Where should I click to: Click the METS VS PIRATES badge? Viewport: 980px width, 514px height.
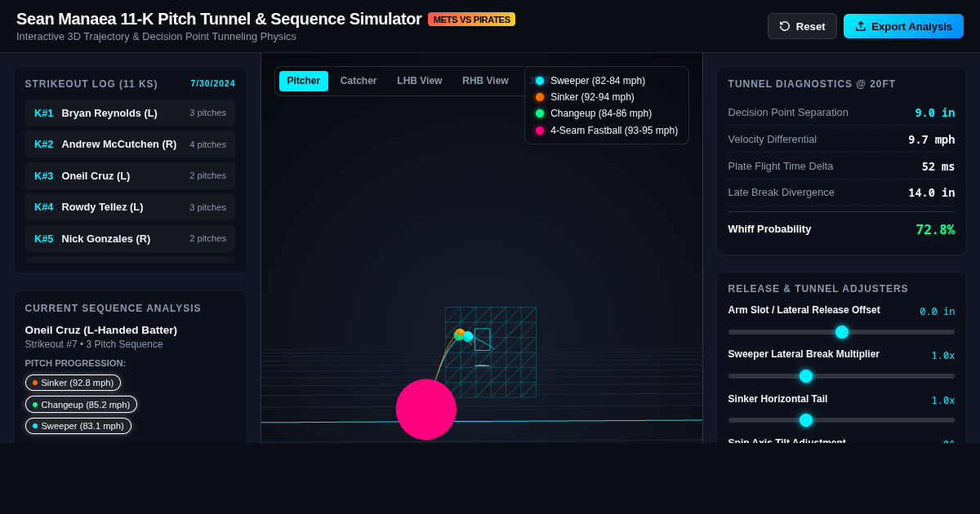click(x=471, y=20)
